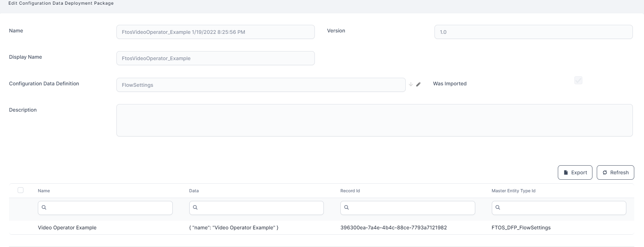Open the Configuration Data Definition dropdown arrow
The height and width of the screenshot is (247, 644).
pyautogui.click(x=411, y=84)
